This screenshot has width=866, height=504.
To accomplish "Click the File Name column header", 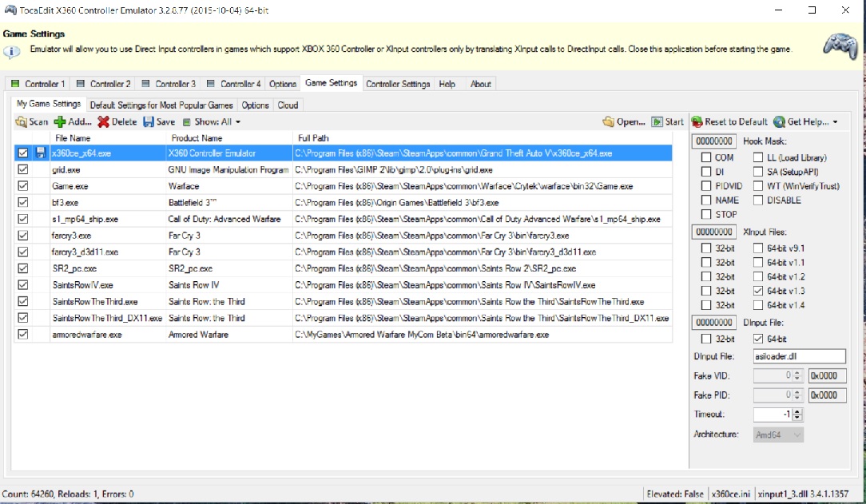I will pyautogui.click(x=108, y=138).
